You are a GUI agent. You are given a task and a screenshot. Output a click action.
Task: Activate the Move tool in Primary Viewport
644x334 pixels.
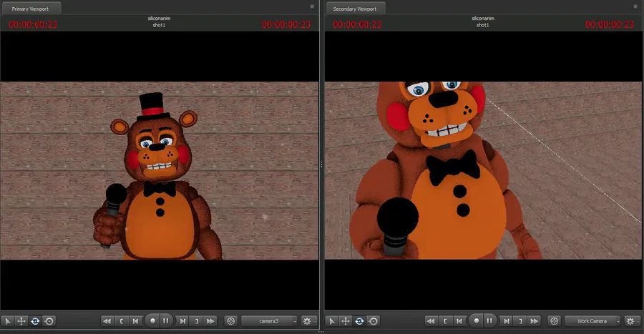coord(21,321)
